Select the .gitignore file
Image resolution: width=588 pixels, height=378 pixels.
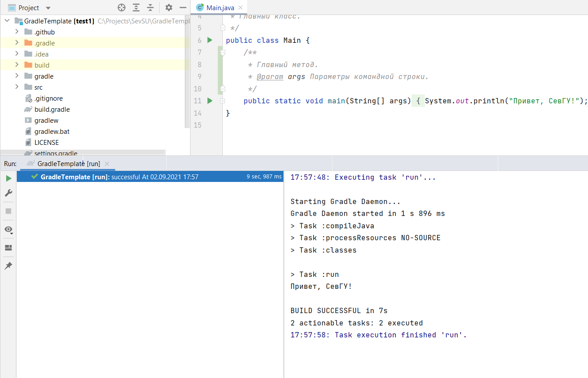tap(48, 98)
